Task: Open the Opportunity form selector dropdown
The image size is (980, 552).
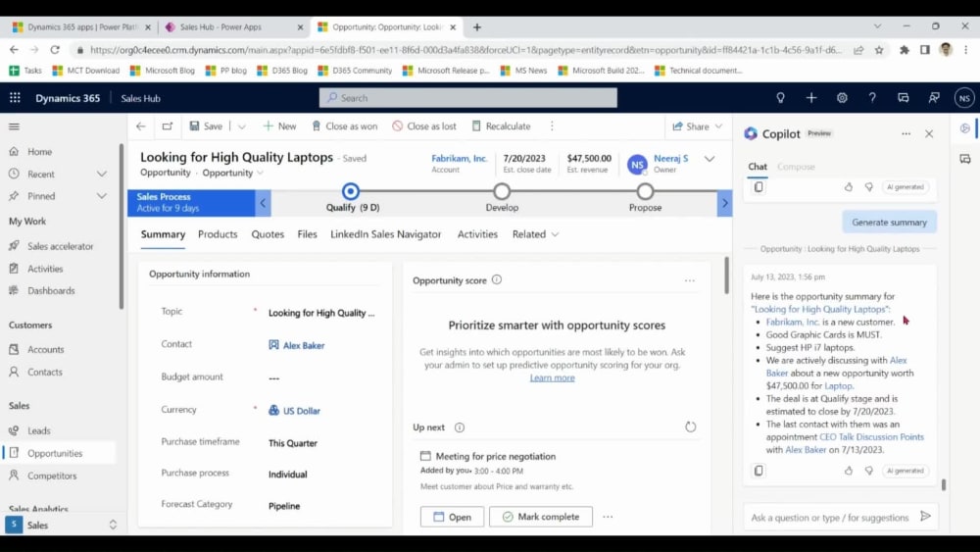Action: coord(232,173)
